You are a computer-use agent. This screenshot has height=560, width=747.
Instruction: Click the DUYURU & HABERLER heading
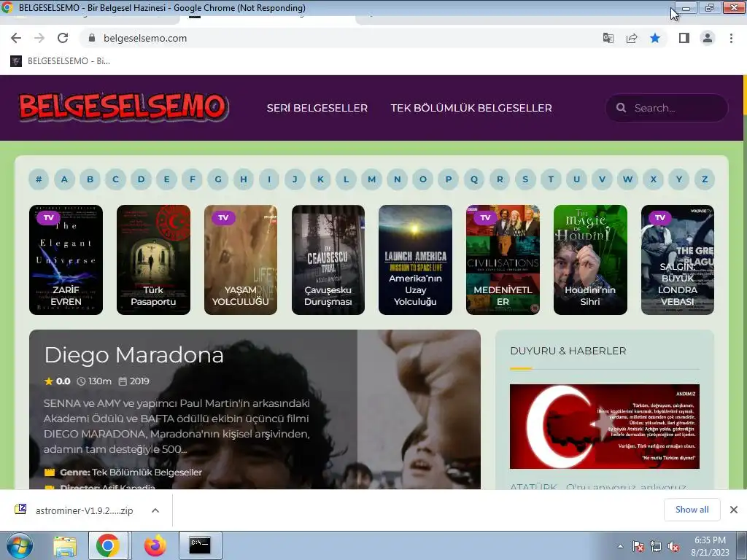[x=568, y=351]
